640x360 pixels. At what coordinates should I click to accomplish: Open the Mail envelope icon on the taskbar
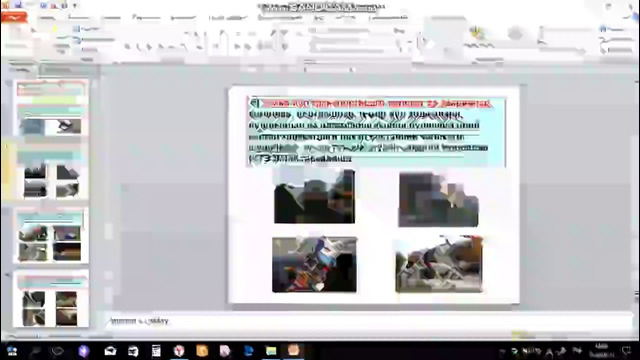[x=110, y=351]
